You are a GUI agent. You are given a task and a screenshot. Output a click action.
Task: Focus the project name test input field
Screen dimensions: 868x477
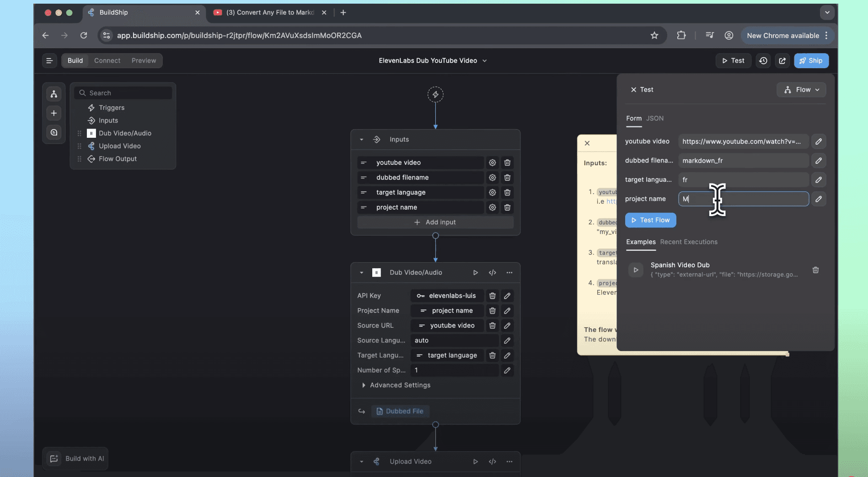tap(744, 199)
